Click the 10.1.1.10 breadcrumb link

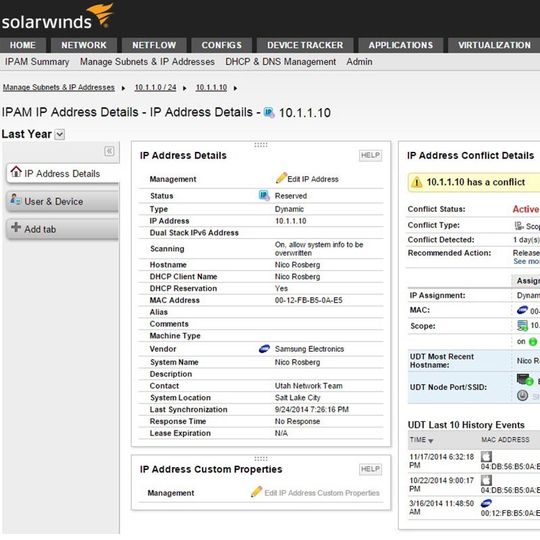[x=211, y=87]
